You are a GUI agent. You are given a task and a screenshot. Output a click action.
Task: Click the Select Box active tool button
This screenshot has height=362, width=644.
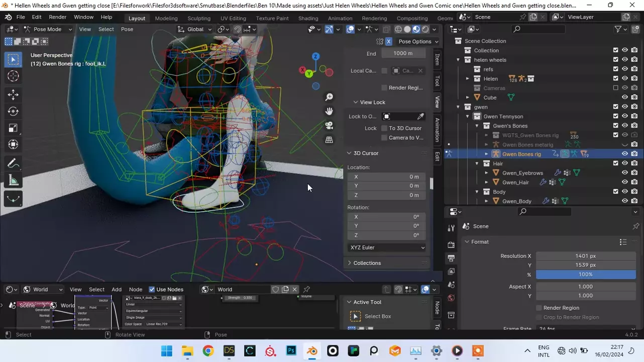355,316
